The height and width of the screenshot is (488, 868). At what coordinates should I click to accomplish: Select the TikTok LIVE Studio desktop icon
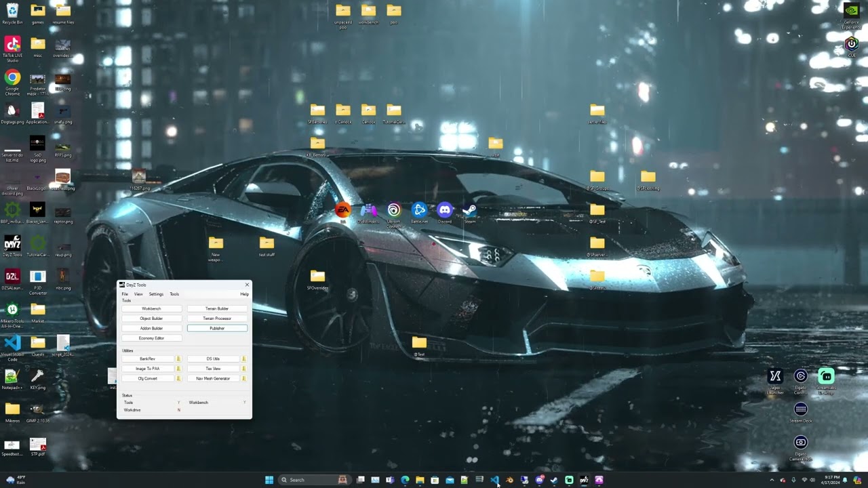[12, 49]
